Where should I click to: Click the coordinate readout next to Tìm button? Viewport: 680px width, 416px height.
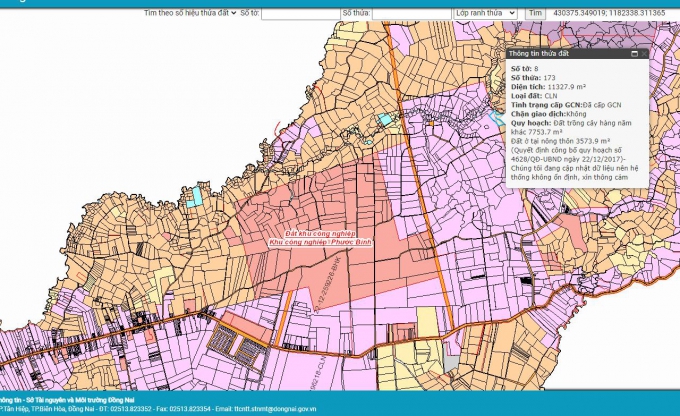point(607,13)
